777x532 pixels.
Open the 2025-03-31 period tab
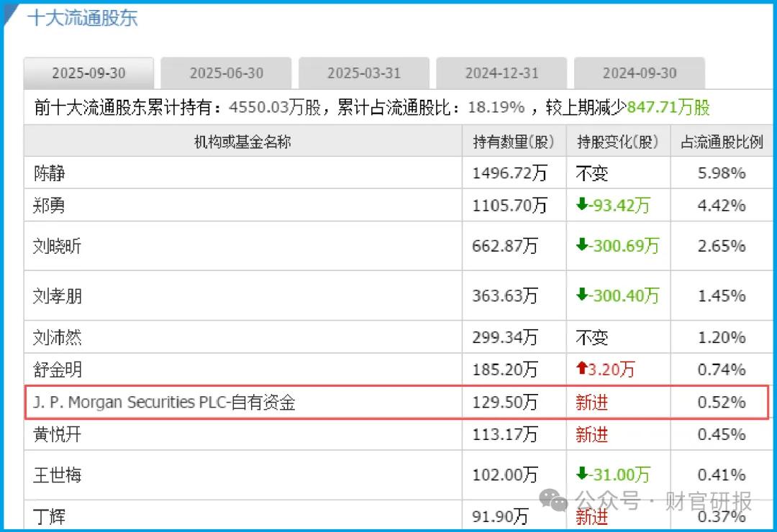[364, 73]
